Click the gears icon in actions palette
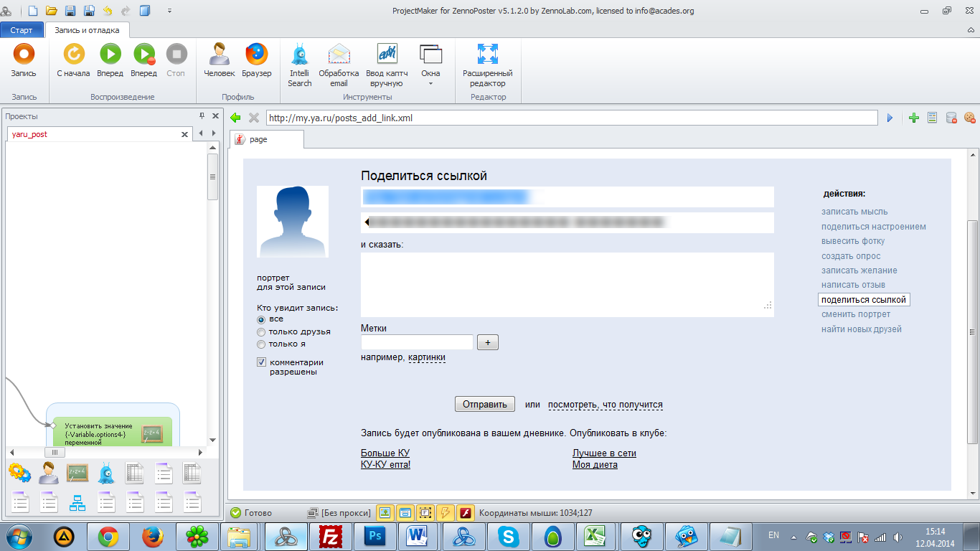Image resolution: width=980 pixels, height=551 pixels. click(19, 473)
